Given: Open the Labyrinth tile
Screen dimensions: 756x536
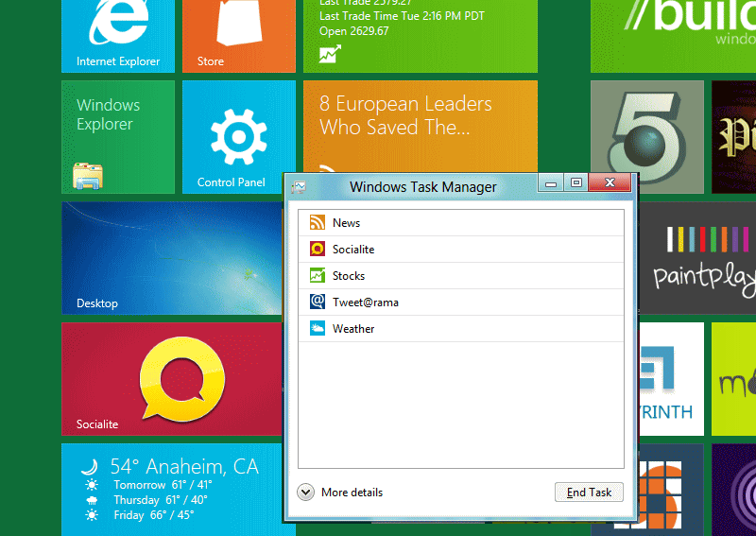Looking at the screenshot, I should pyautogui.click(x=672, y=379).
